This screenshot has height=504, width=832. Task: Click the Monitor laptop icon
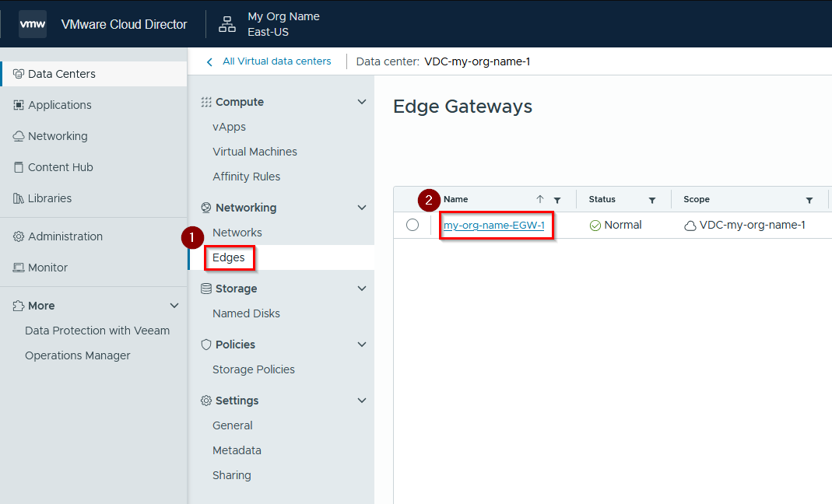[x=19, y=268]
